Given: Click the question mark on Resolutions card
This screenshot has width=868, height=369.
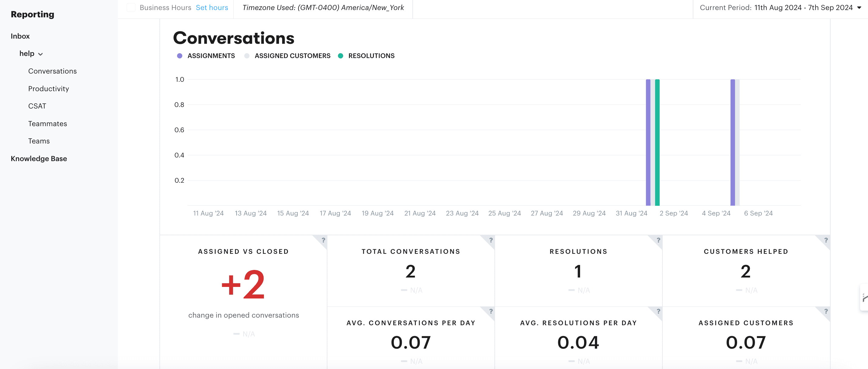Looking at the screenshot, I should [658, 240].
